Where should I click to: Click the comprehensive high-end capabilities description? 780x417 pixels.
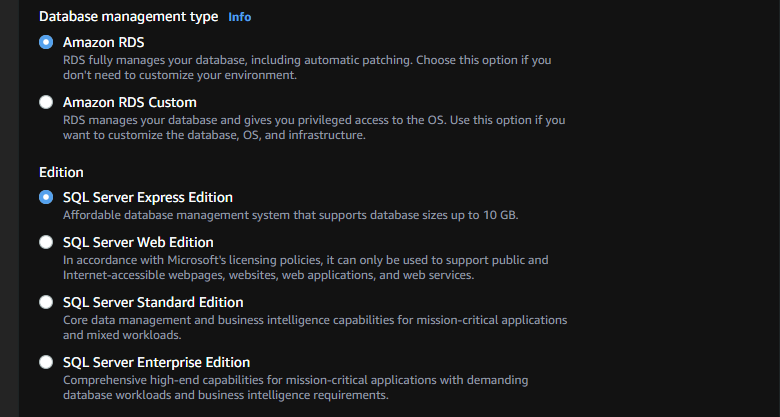click(295, 387)
